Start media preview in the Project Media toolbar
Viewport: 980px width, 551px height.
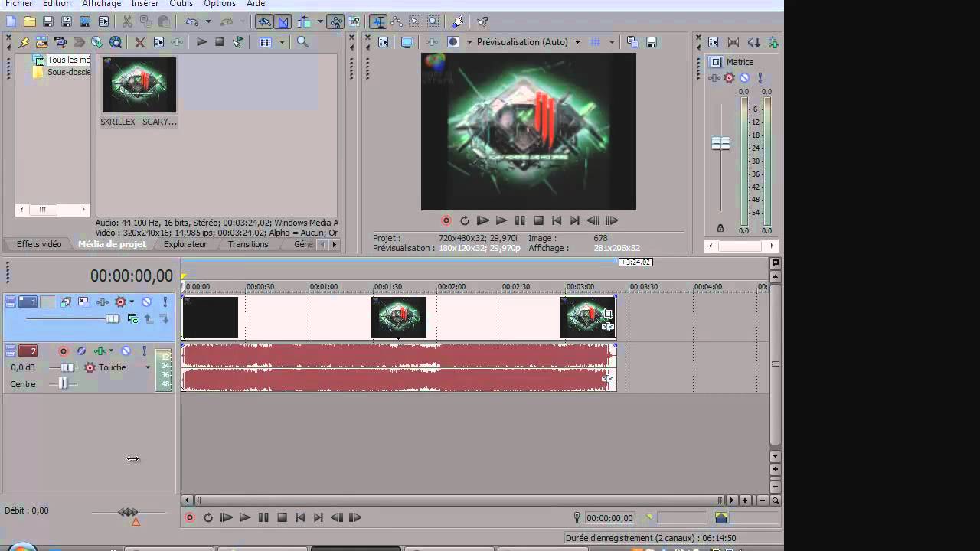pyautogui.click(x=201, y=42)
